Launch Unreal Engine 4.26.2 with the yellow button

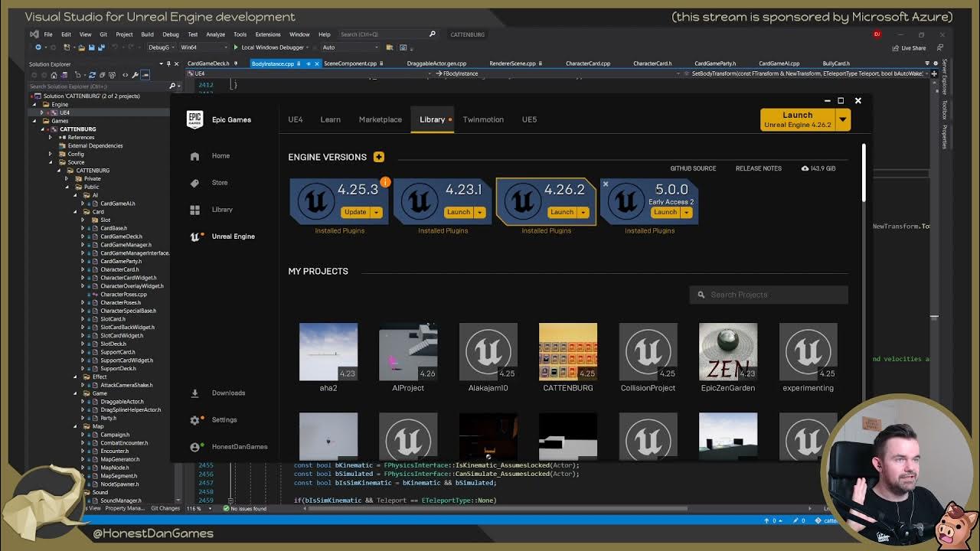(797, 119)
